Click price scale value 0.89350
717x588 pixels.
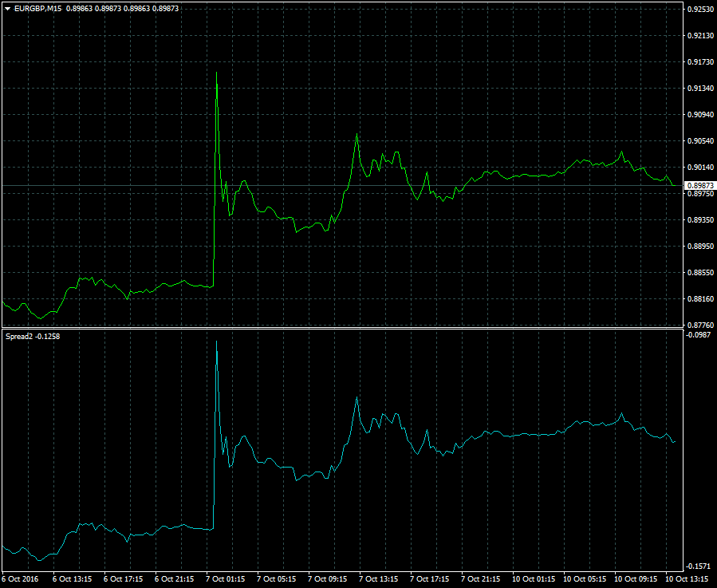point(700,220)
